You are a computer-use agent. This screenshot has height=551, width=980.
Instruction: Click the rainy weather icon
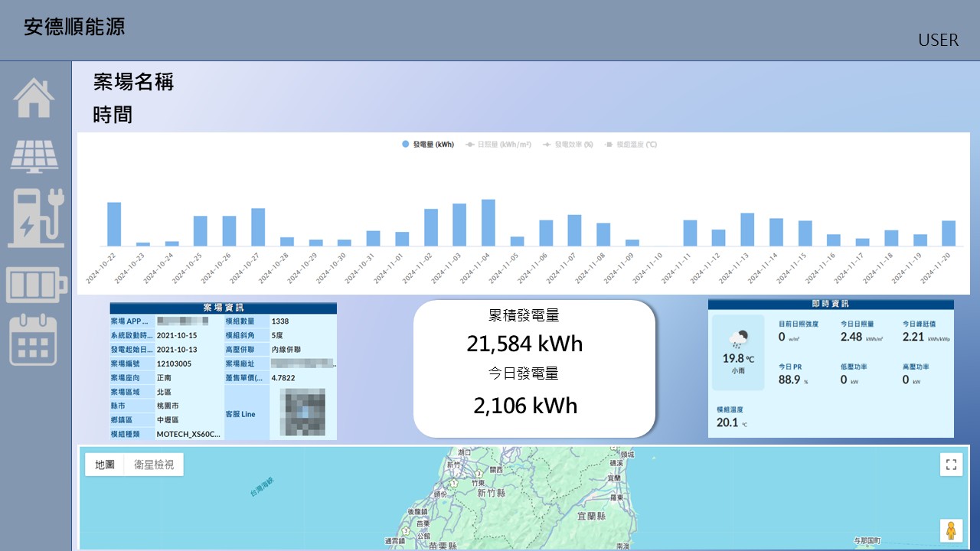(x=739, y=338)
